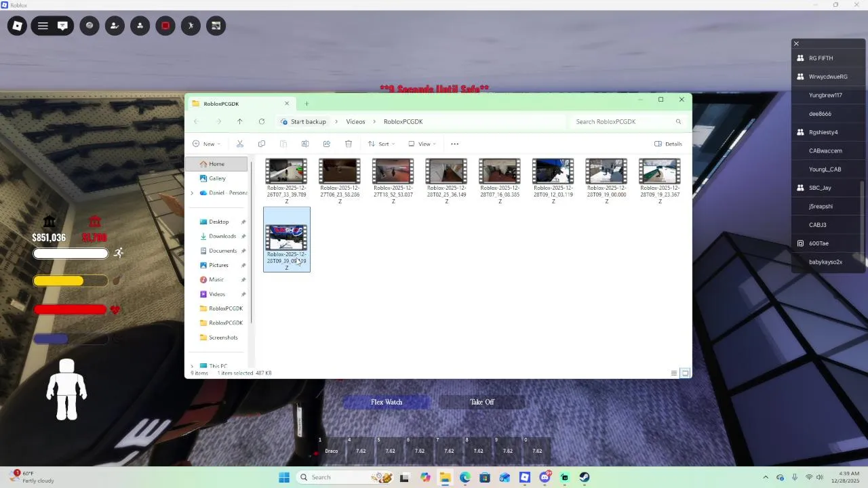
Task: Close the Roblox player list panel
Action: 796,43
